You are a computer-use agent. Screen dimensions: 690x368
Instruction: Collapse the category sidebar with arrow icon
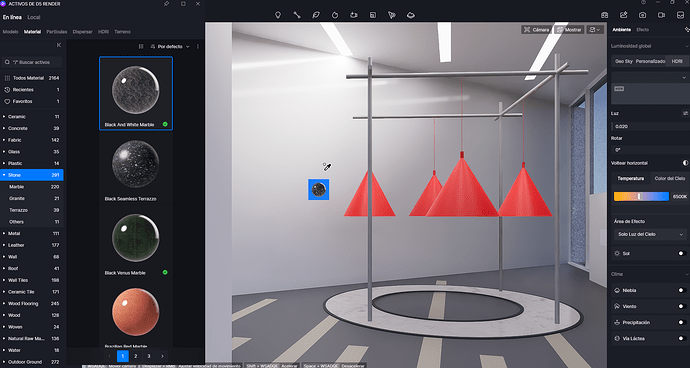[59, 45]
